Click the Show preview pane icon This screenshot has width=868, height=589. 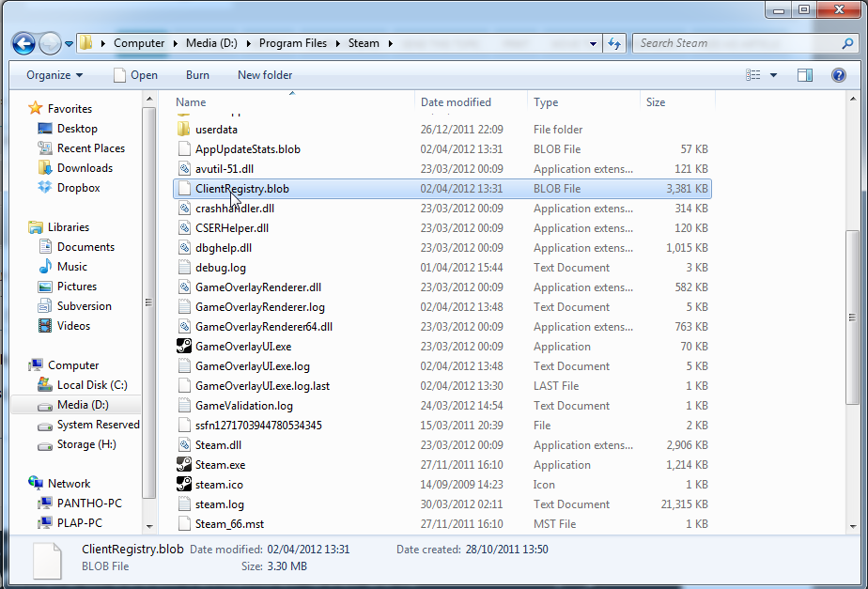(803, 75)
